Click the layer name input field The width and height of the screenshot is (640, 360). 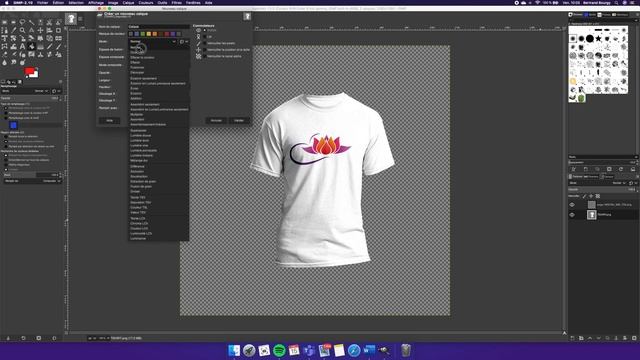tap(158, 27)
